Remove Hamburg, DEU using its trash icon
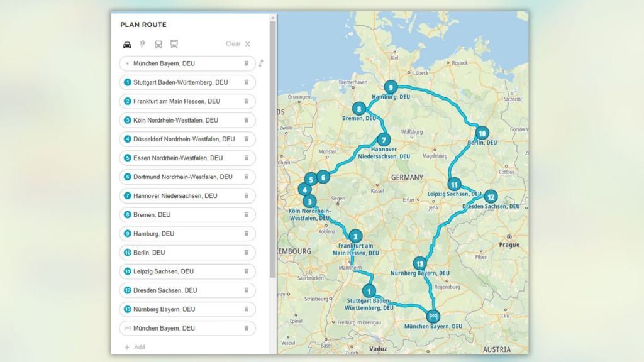644x362 pixels. [x=247, y=233]
